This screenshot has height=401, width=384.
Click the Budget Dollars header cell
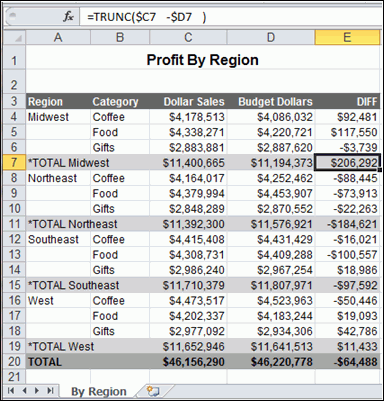tap(271, 101)
